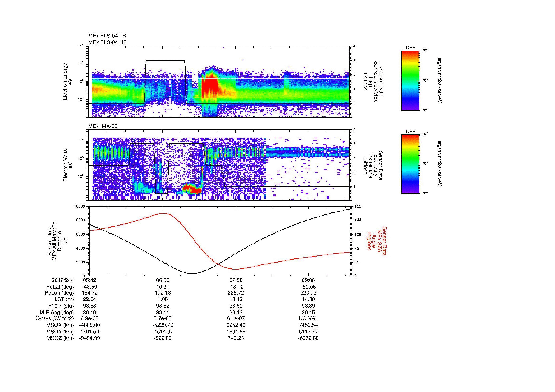The image size is (555, 392).
Task: Click the PdLon value '335.72'
Action: coord(236,293)
